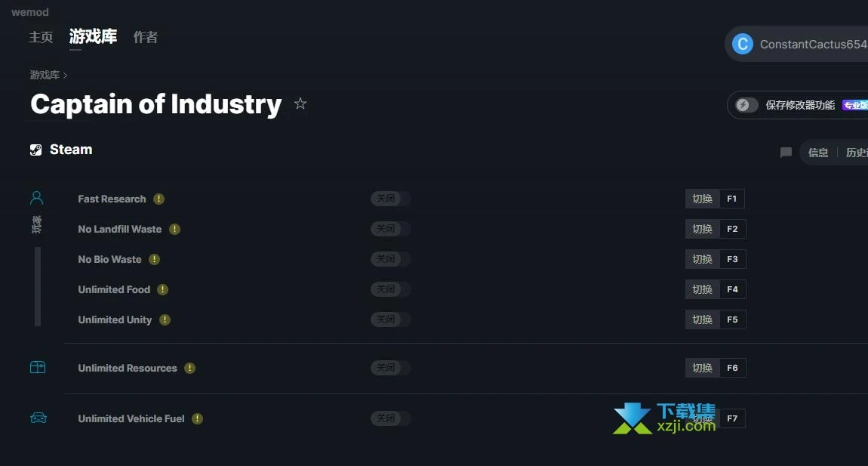Viewport: 868px width, 466px height.
Task: Click the user avatar circle icon
Action: (x=743, y=45)
